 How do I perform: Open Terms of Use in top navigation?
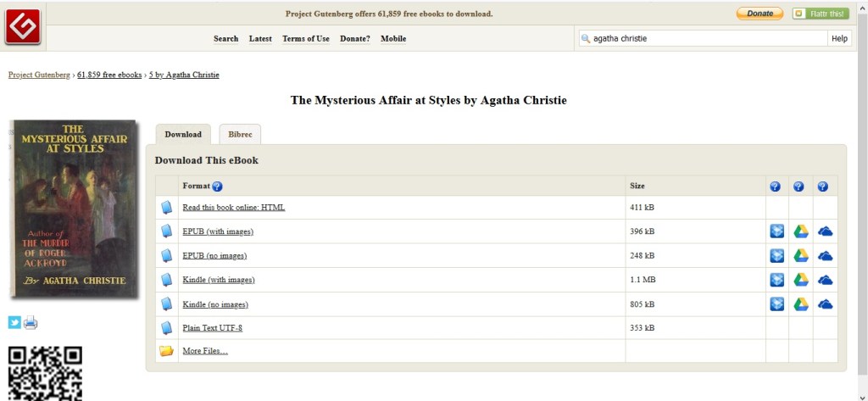tap(306, 38)
